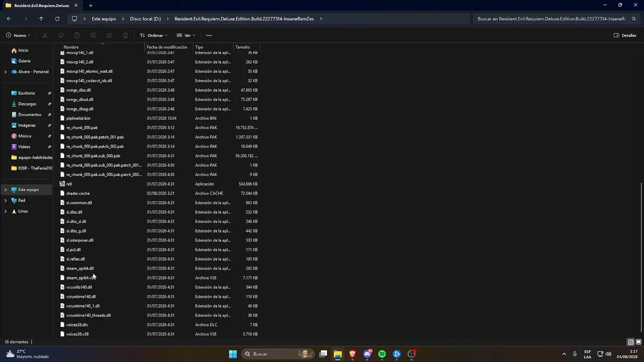
Task: Click the greyed-out Copy toolbar icon
Action: tap(61, 35)
